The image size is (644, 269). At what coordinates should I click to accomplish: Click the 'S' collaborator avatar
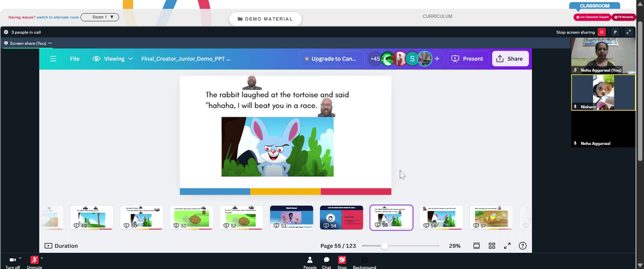coord(412,59)
